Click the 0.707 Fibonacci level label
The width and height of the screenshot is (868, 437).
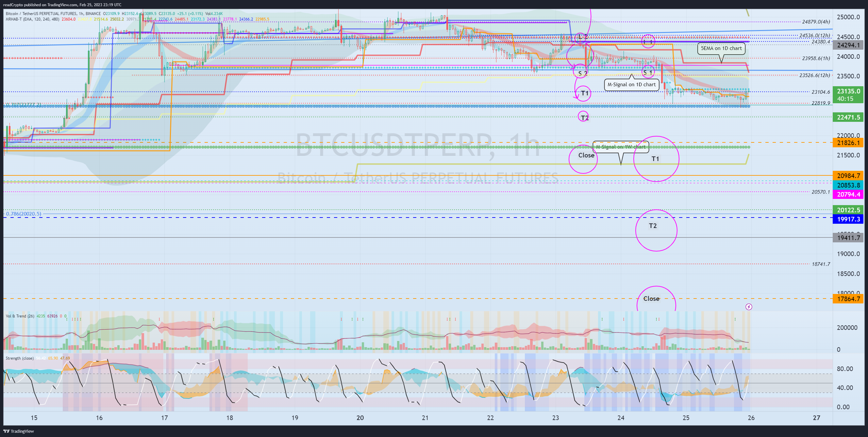point(24,105)
